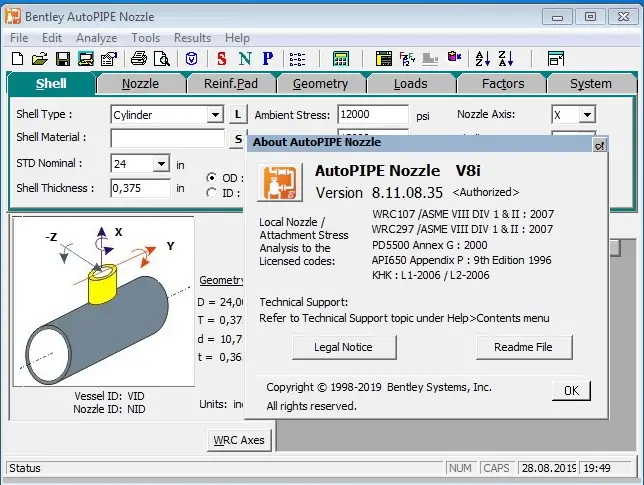Expand the Nozzle Axis dropdown

(587, 115)
